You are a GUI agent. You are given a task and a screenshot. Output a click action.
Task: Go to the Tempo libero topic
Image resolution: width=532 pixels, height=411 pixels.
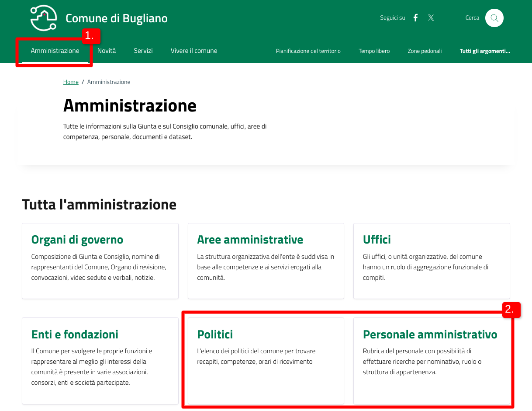coord(374,51)
